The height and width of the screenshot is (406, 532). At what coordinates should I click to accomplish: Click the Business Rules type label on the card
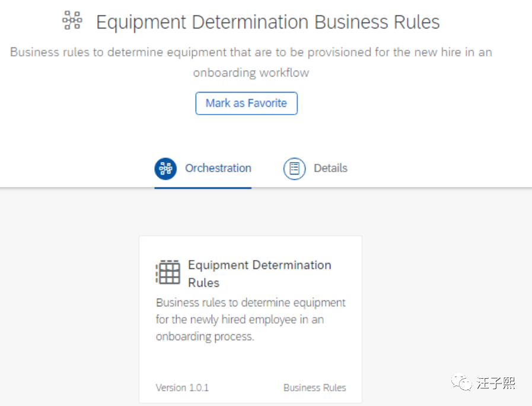tap(314, 388)
